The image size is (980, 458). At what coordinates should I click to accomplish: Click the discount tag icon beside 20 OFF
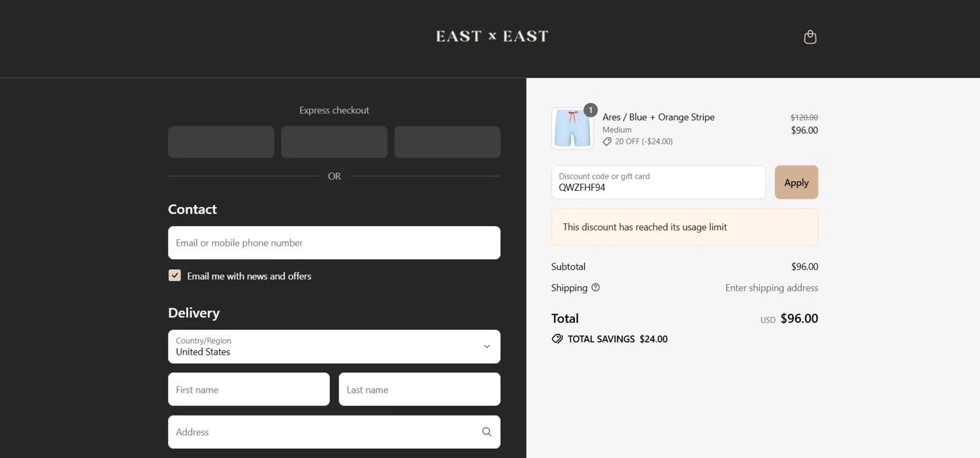pyautogui.click(x=607, y=141)
